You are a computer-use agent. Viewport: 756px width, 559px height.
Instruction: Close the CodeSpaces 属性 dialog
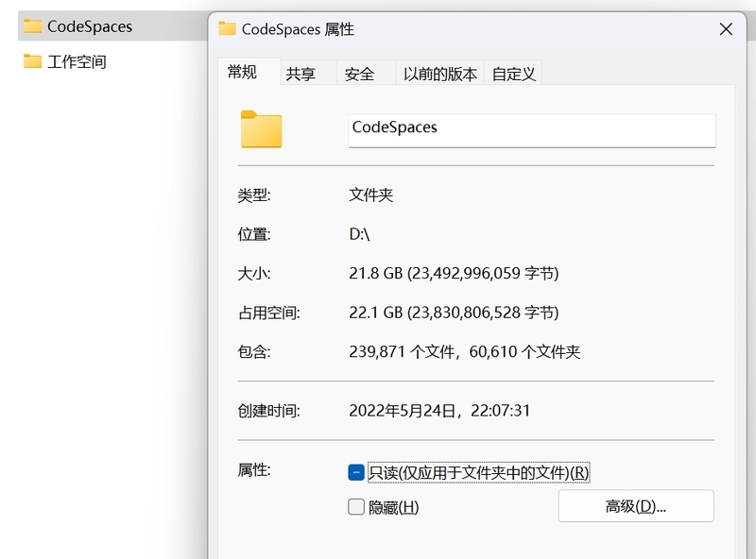coord(726,29)
